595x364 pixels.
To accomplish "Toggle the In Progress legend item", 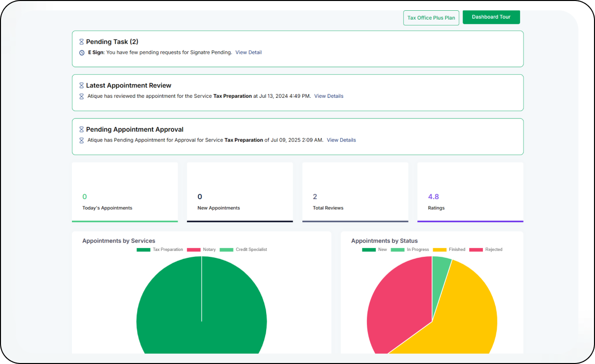I will 410,250.
